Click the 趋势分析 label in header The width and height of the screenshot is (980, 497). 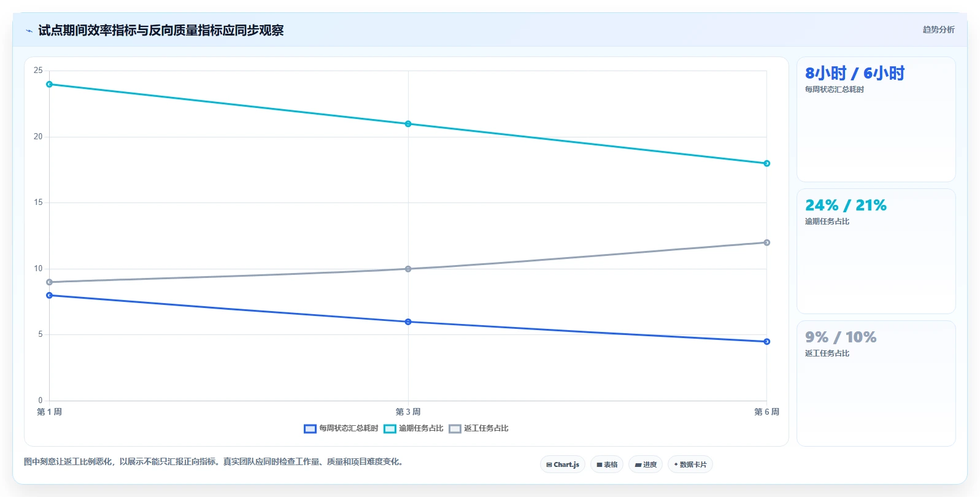[938, 29]
